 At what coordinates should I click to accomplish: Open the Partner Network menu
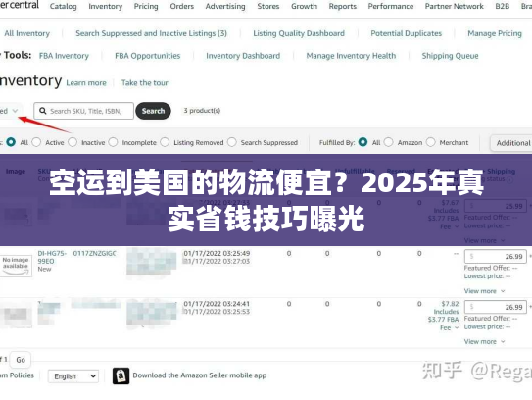(x=455, y=7)
